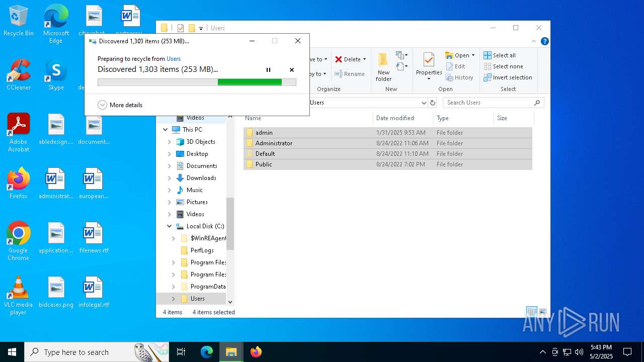644x362 pixels.
Task: Switch to Large icons view button
Action: pyautogui.click(x=543, y=312)
